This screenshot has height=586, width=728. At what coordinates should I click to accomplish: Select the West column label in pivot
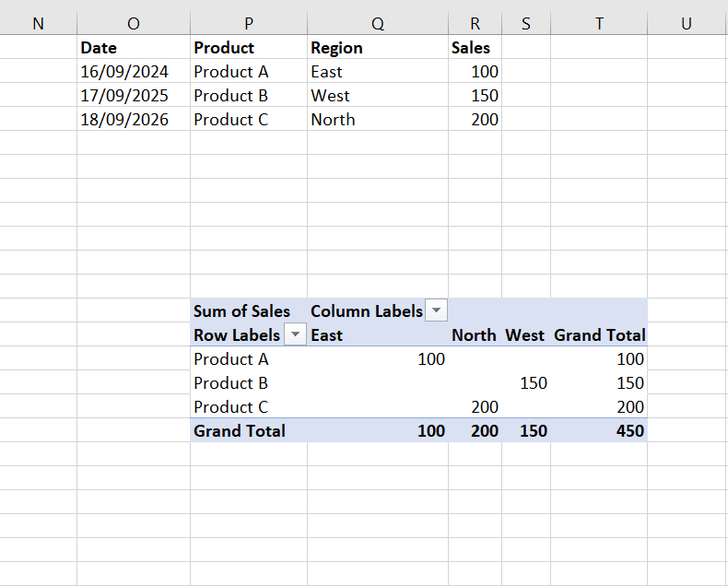pos(525,335)
